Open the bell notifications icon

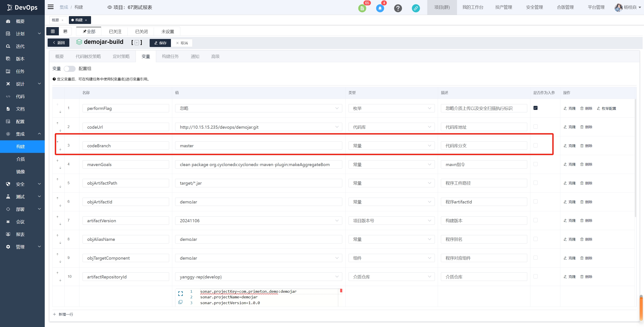380,8
